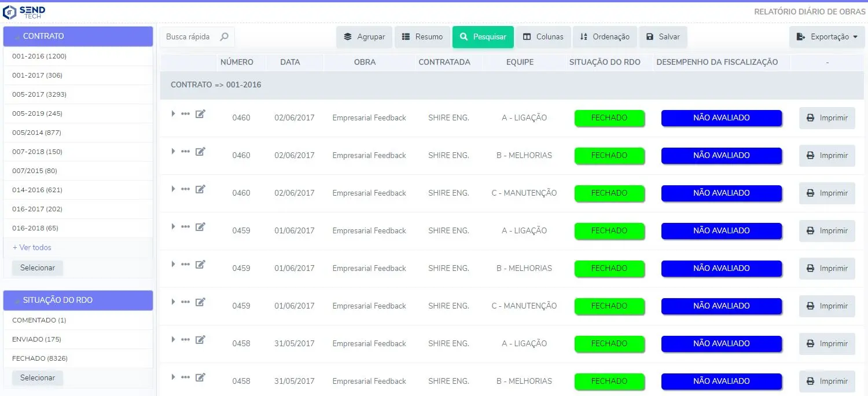Print the first 0460 row with Imprimir
The width and height of the screenshot is (868, 396).
point(827,118)
